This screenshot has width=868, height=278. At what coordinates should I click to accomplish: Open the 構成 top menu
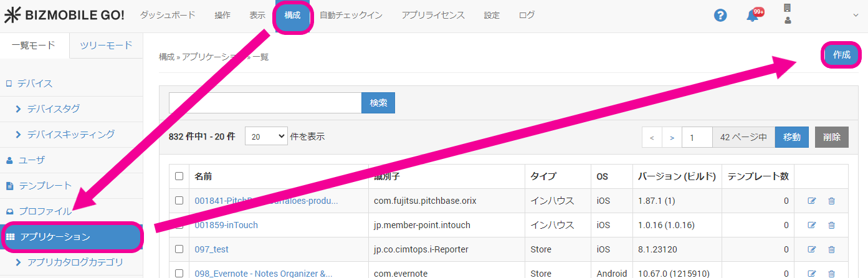point(292,15)
